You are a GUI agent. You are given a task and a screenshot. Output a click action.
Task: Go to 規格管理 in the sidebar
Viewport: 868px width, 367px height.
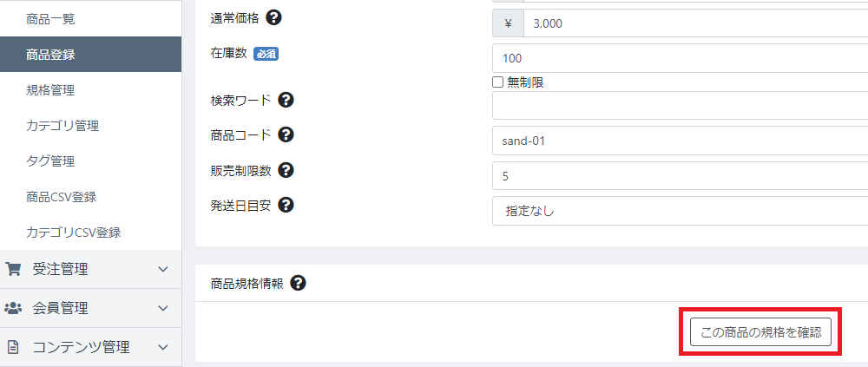[x=50, y=90]
